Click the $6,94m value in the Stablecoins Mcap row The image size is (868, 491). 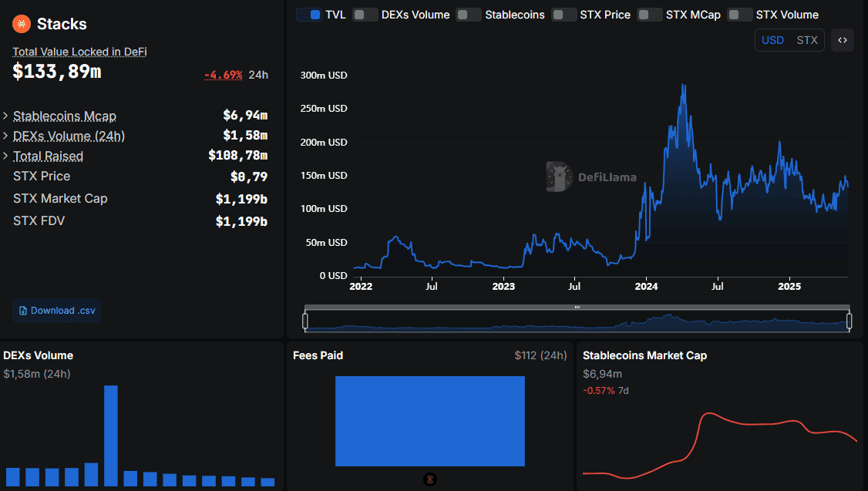[245, 115]
